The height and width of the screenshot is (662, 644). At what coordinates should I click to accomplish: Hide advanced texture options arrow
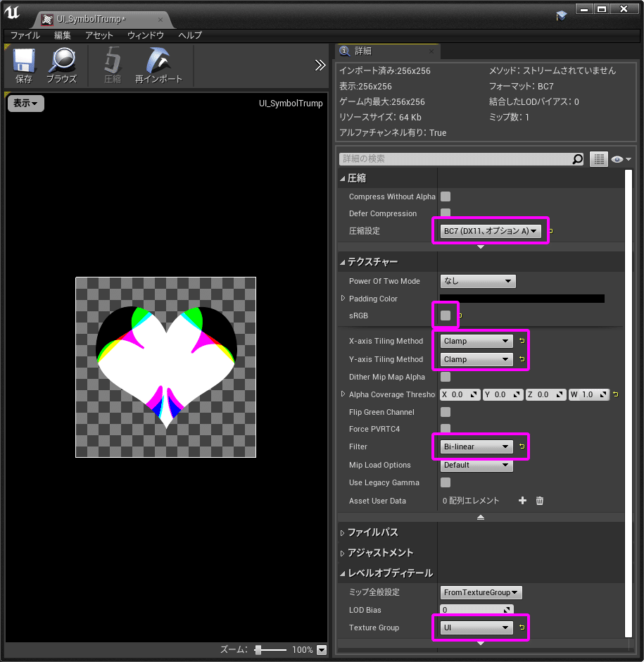(481, 517)
